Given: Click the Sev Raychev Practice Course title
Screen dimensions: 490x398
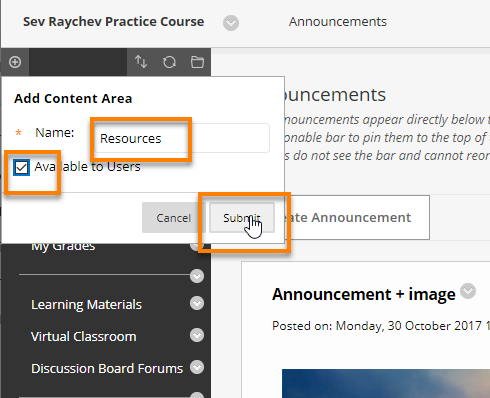Looking at the screenshot, I should 113,22.
